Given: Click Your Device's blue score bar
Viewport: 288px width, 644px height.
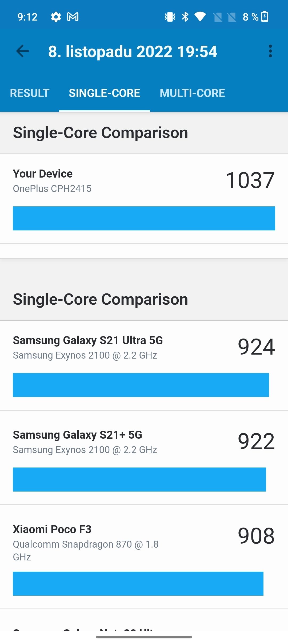Looking at the screenshot, I should click(144, 218).
